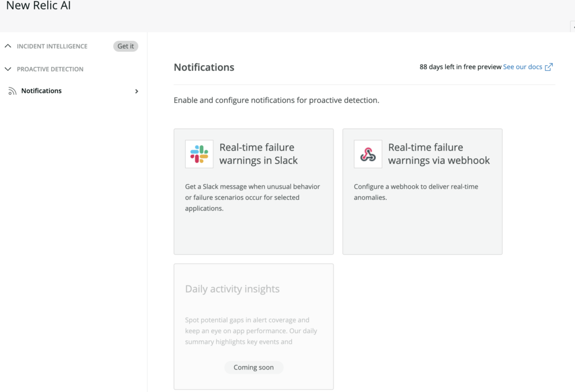Click the Notifications page heading
Viewport: 575px width, 392px height.
coord(204,67)
